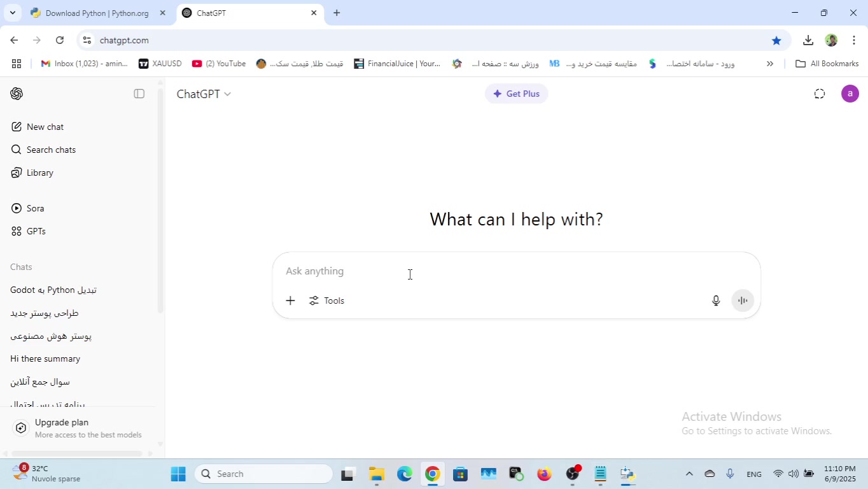The image size is (868, 489).
Task: Open the tab search dropdown arrow
Action: pyautogui.click(x=12, y=13)
